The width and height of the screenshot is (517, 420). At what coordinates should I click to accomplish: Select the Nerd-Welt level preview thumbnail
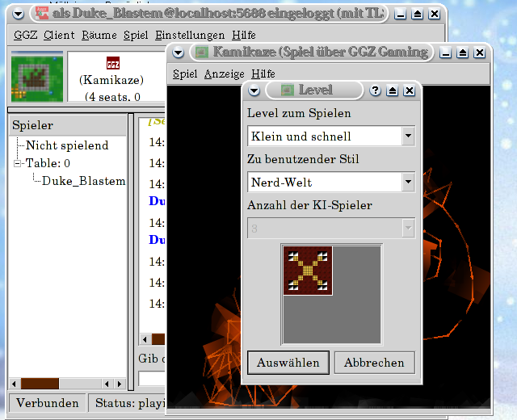click(308, 271)
